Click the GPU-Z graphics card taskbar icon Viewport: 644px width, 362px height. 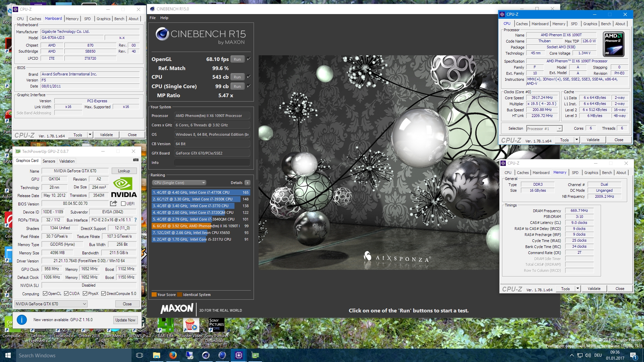coord(255,355)
